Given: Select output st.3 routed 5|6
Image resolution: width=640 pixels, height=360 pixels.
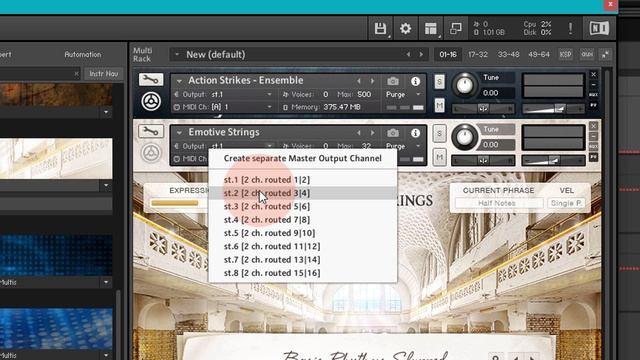Looking at the screenshot, I should pos(303,207).
